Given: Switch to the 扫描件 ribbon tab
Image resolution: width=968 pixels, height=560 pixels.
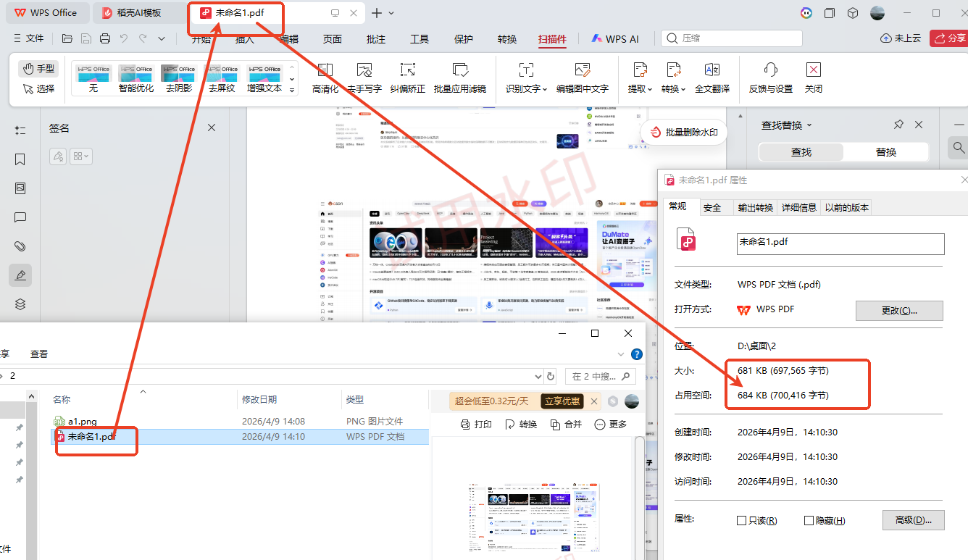Looking at the screenshot, I should 552,39.
